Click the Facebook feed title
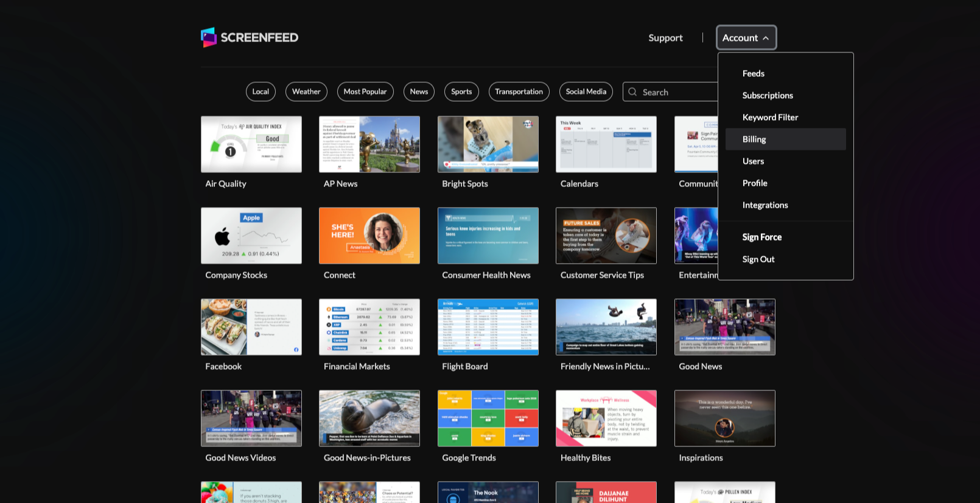 coord(223,367)
